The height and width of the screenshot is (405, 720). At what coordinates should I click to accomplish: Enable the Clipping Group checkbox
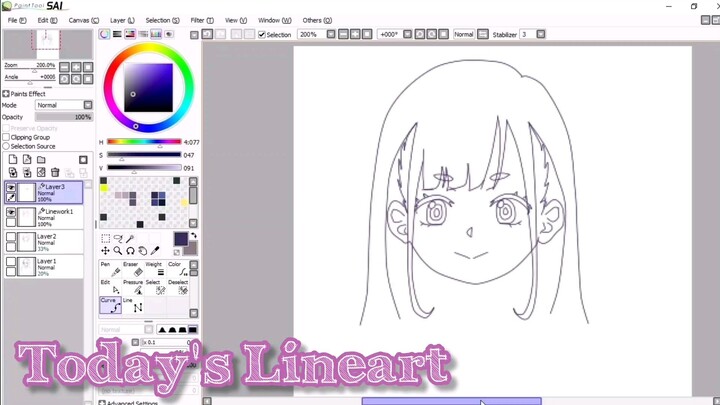point(6,137)
